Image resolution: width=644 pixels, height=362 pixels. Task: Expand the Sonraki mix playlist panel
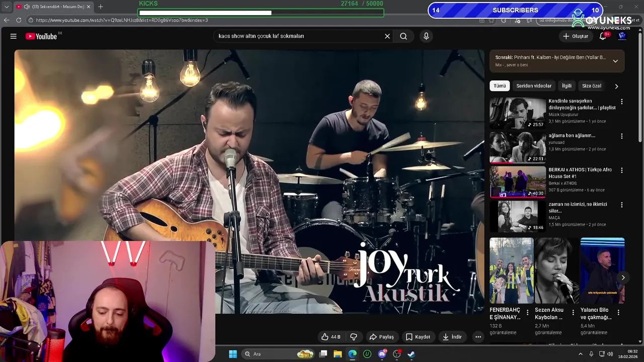pos(615,61)
